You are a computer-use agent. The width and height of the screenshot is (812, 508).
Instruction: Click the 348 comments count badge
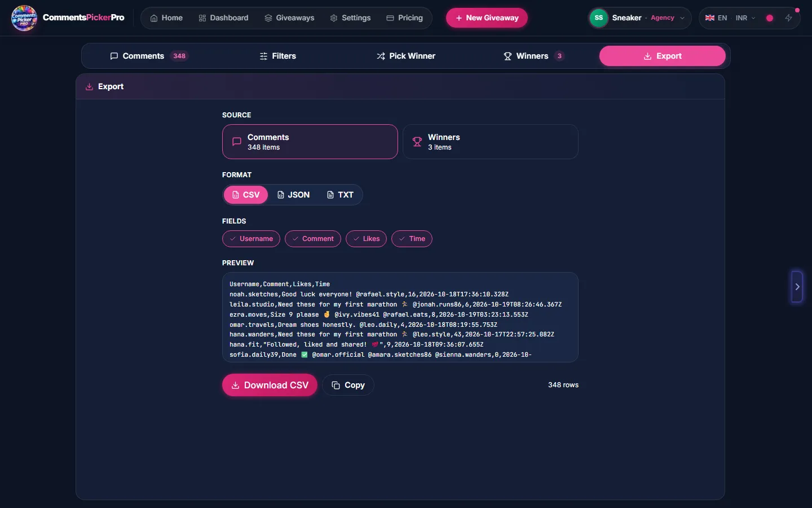(179, 56)
